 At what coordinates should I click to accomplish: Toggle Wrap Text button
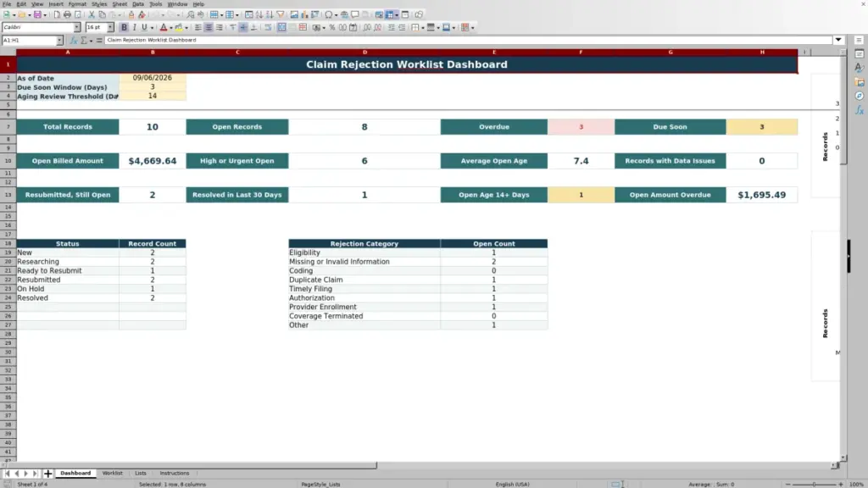(x=268, y=28)
